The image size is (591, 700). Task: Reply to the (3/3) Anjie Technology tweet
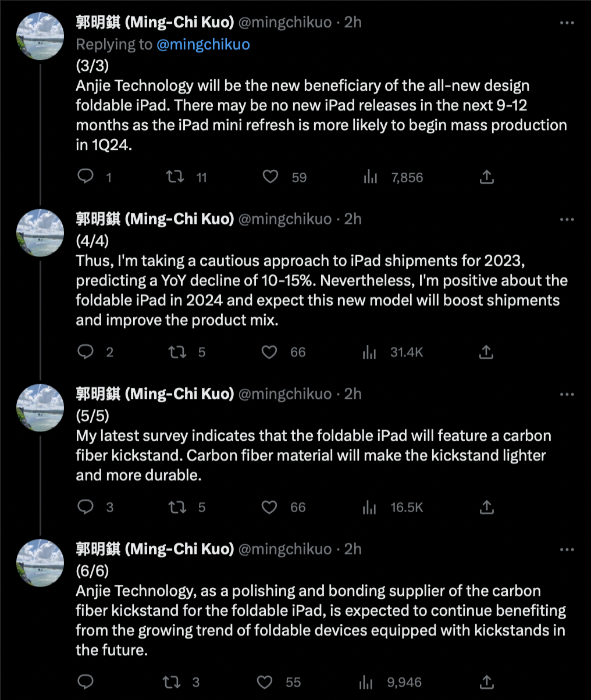[86, 177]
